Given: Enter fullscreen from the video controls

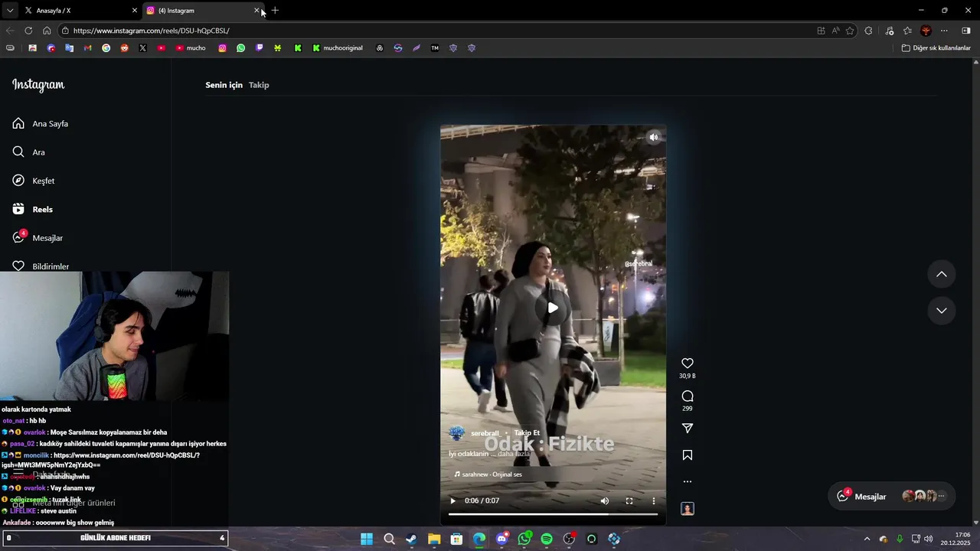Looking at the screenshot, I should tap(629, 501).
